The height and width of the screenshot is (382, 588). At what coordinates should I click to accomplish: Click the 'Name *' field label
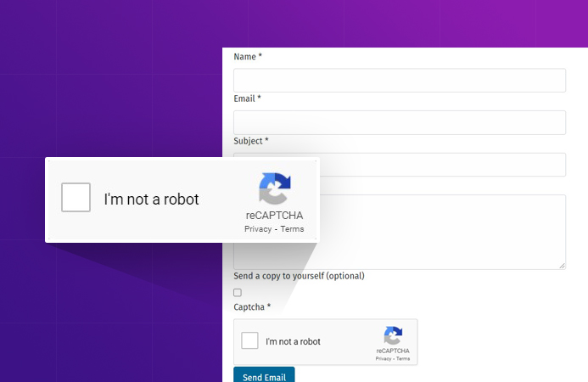coord(248,57)
